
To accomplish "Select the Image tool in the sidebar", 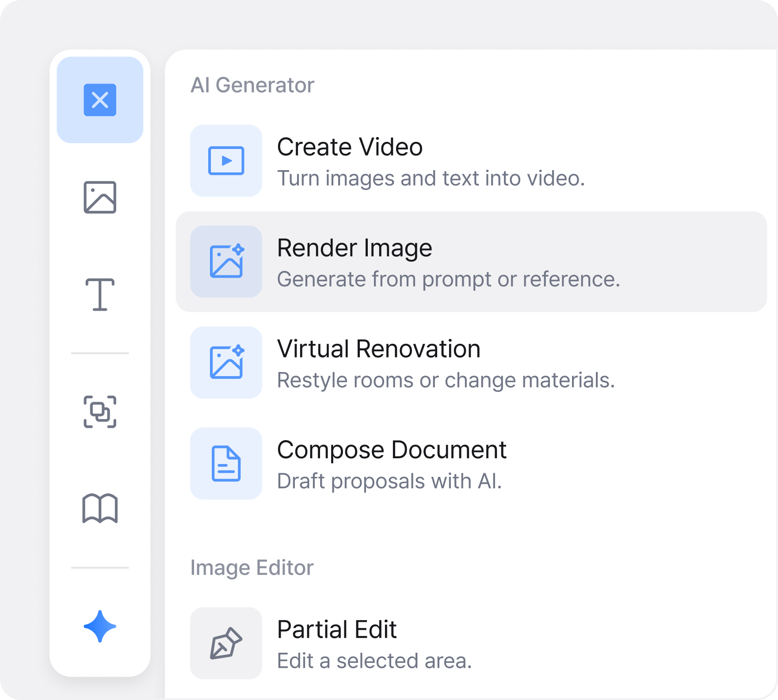I will 100,197.
